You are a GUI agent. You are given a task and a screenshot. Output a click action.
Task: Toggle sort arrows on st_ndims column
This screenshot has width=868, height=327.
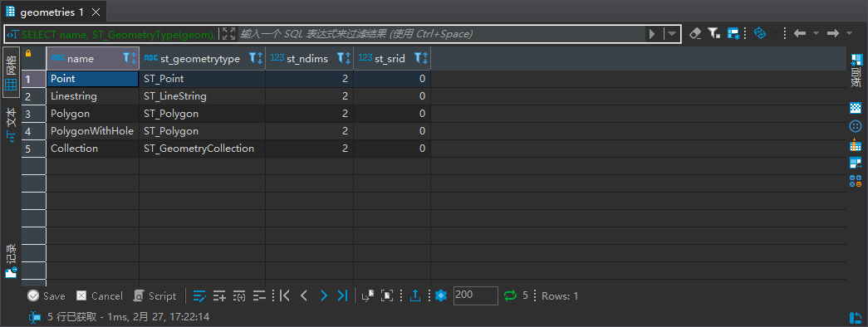(348, 58)
